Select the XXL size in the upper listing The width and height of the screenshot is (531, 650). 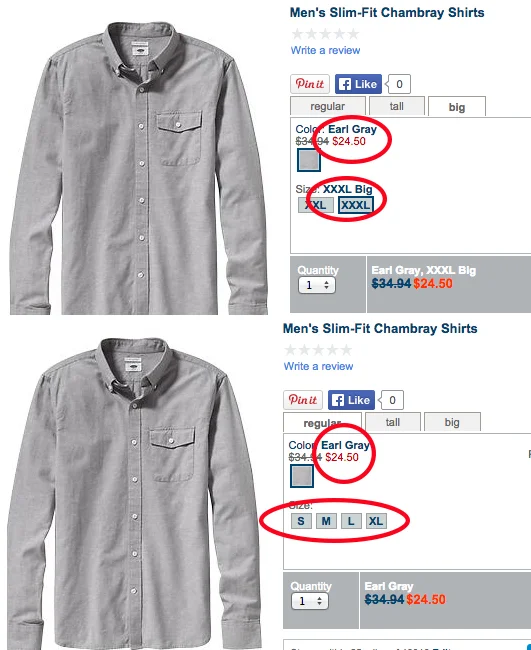tap(316, 205)
